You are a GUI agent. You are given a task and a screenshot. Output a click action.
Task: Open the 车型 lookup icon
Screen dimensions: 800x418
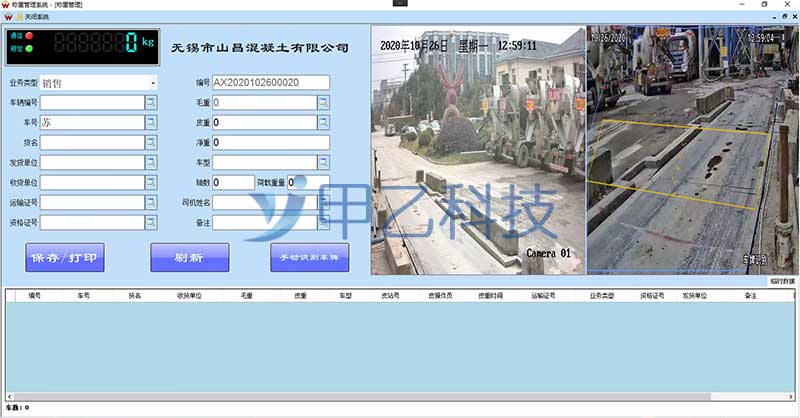click(323, 162)
